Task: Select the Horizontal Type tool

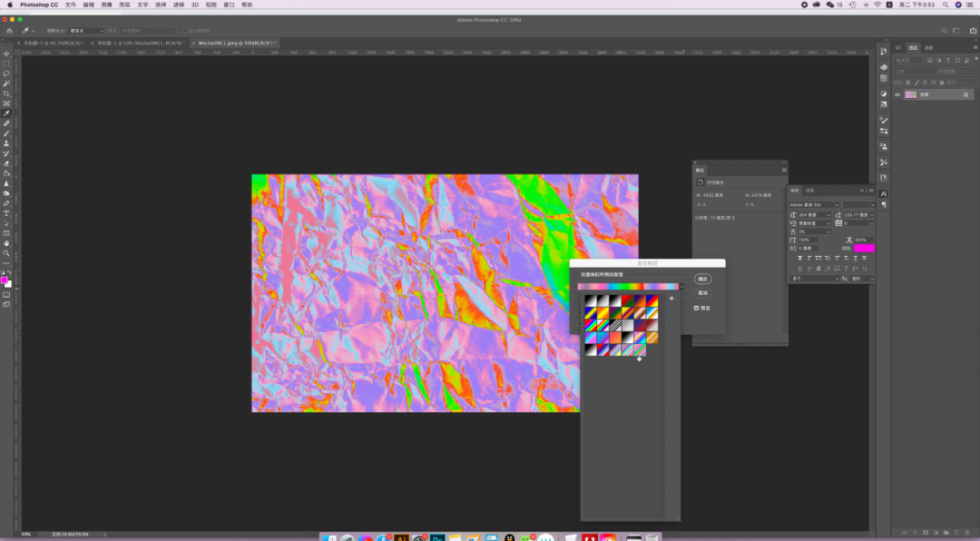Action: (x=6, y=213)
